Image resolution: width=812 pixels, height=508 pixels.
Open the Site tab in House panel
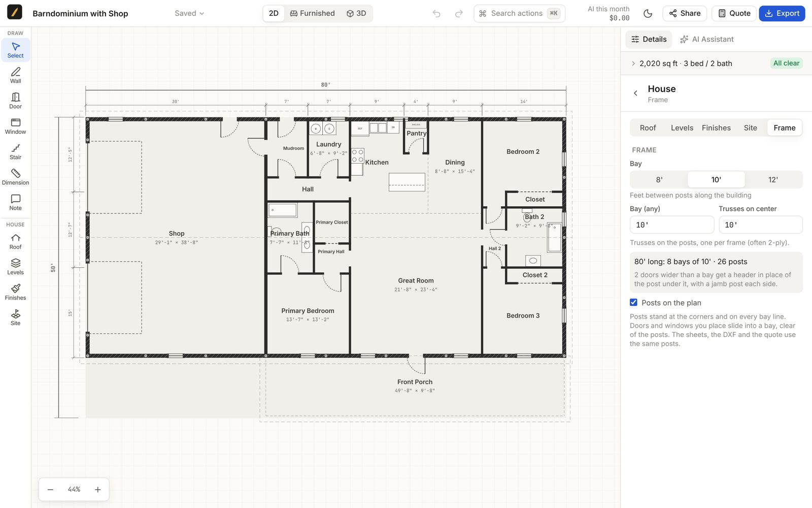coord(750,128)
